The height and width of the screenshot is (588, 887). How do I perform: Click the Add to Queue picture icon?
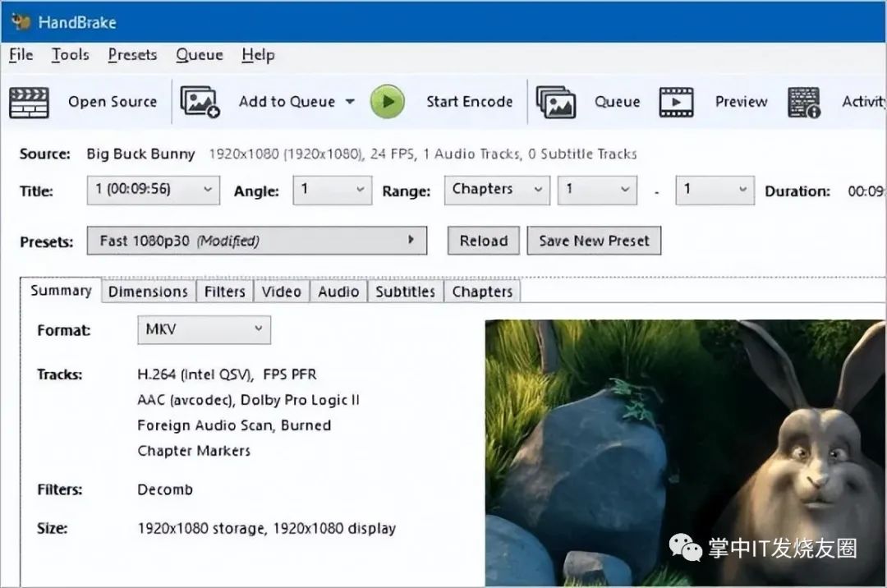pyautogui.click(x=200, y=102)
